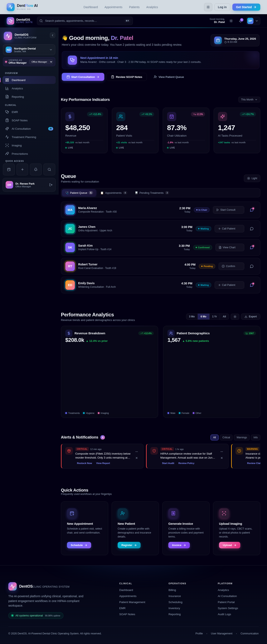Viewport: 267px width, 644px height.
Task: Dismiss the composite resin inventory alert
Action: pyautogui.click(x=137, y=458)
